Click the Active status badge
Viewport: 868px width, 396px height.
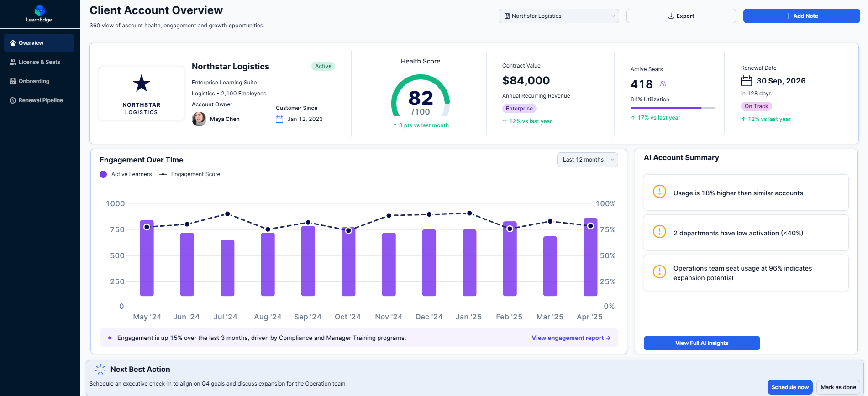323,66
